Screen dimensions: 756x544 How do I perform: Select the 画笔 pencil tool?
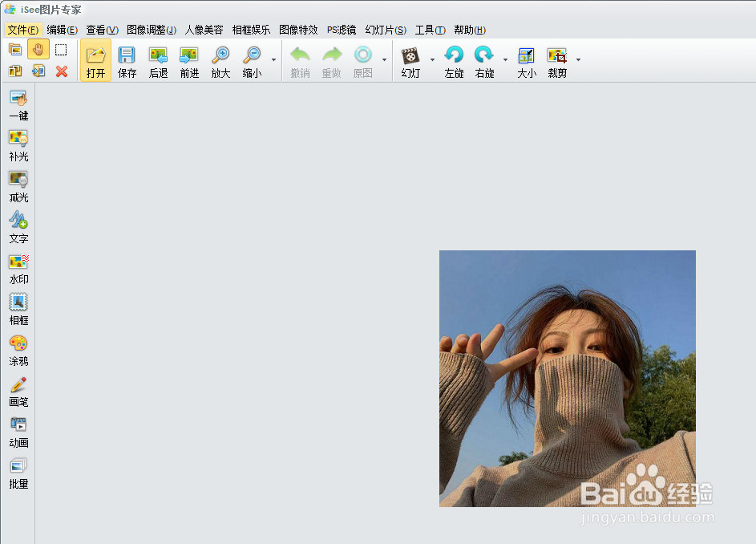18,392
